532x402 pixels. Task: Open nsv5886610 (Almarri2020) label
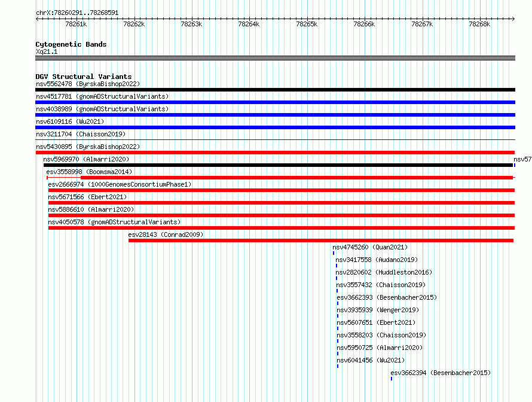click(x=91, y=209)
